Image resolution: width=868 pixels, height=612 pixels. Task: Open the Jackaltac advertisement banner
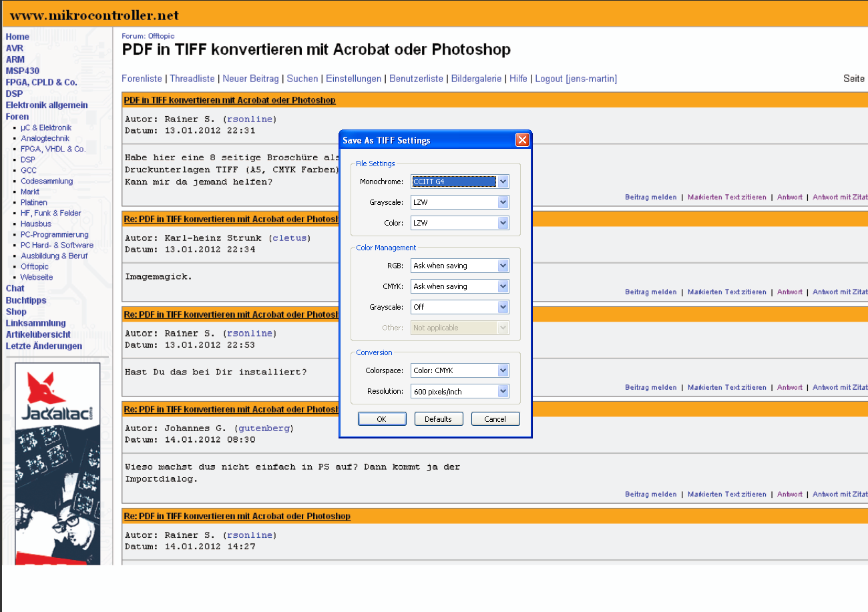(57, 464)
